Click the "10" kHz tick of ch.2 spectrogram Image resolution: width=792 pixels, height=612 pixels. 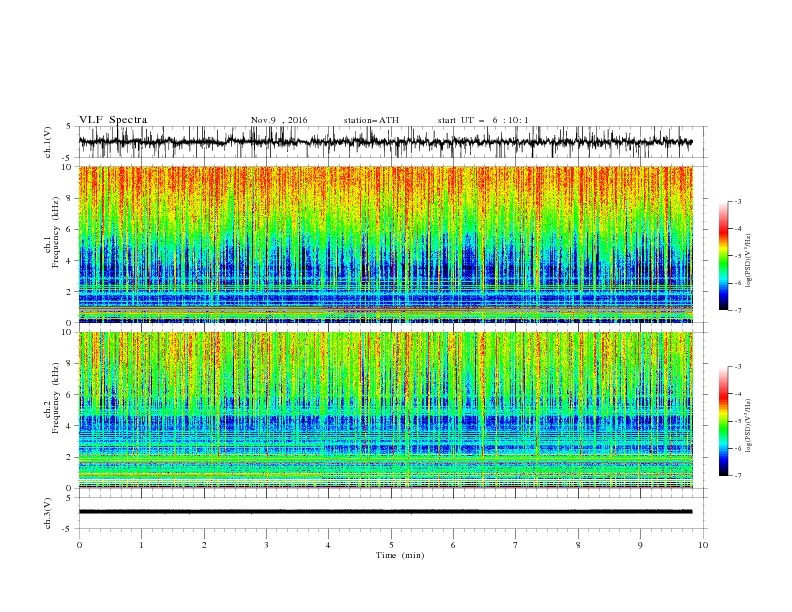[x=66, y=332]
